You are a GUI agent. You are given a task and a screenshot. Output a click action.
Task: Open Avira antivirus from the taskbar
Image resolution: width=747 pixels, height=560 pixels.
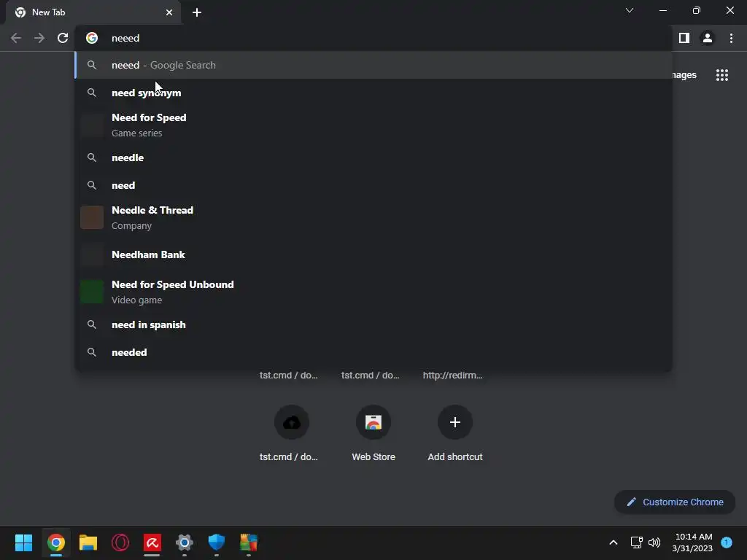pyautogui.click(x=152, y=542)
